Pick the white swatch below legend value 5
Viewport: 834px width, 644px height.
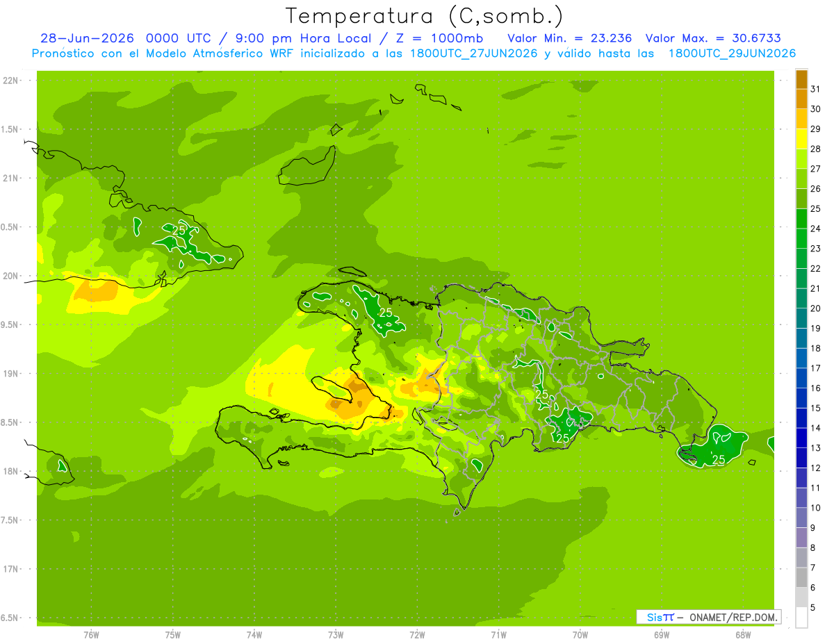tap(801, 618)
